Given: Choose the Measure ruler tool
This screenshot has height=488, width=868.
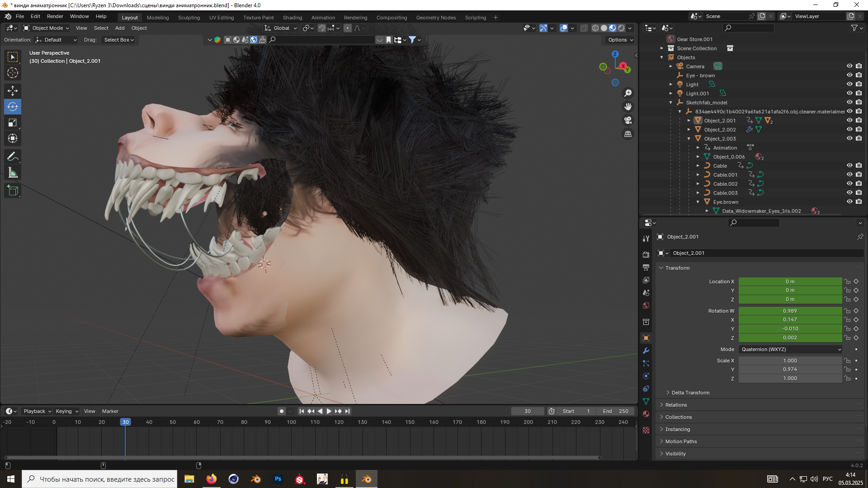Looking at the screenshot, I should click(13, 173).
